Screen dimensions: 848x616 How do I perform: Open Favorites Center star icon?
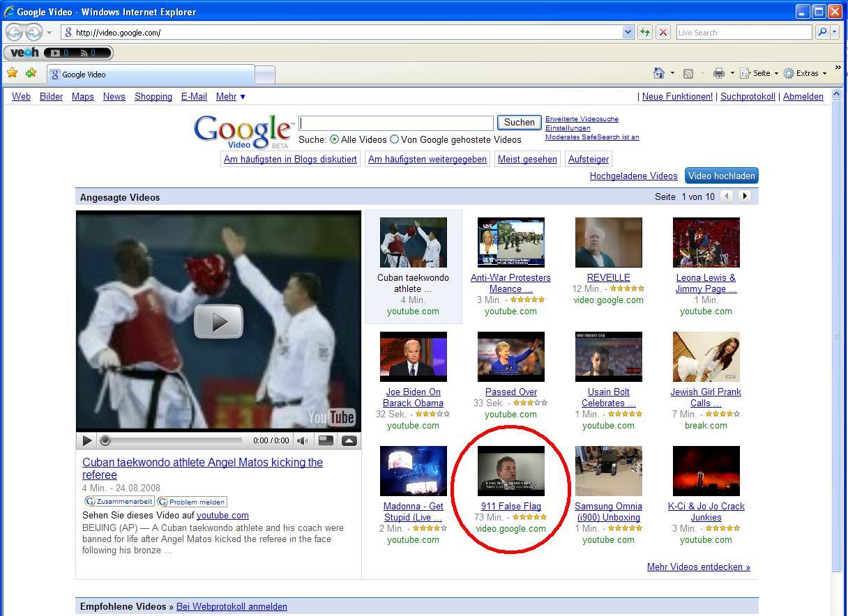pyautogui.click(x=12, y=72)
